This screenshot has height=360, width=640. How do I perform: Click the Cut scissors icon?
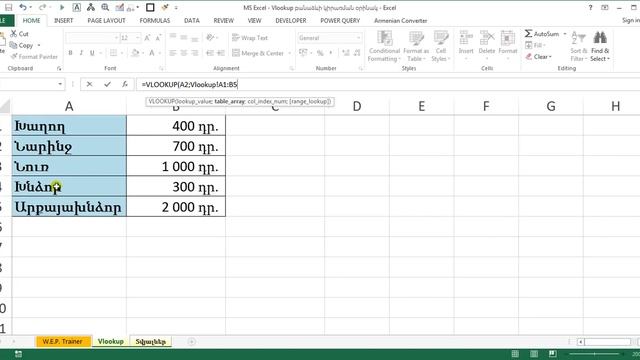pyautogui.click(x=14, y=33)
